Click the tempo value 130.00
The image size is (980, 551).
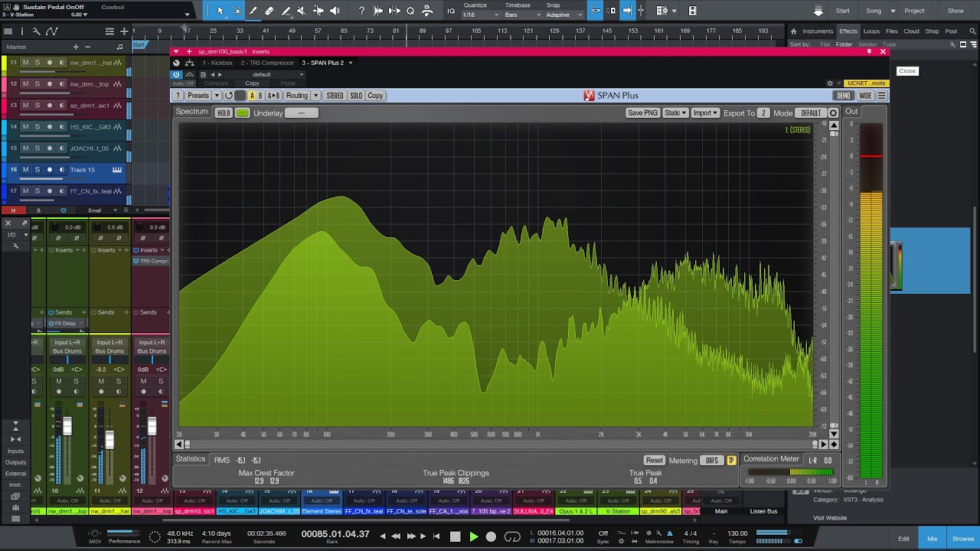click(737, 533)
